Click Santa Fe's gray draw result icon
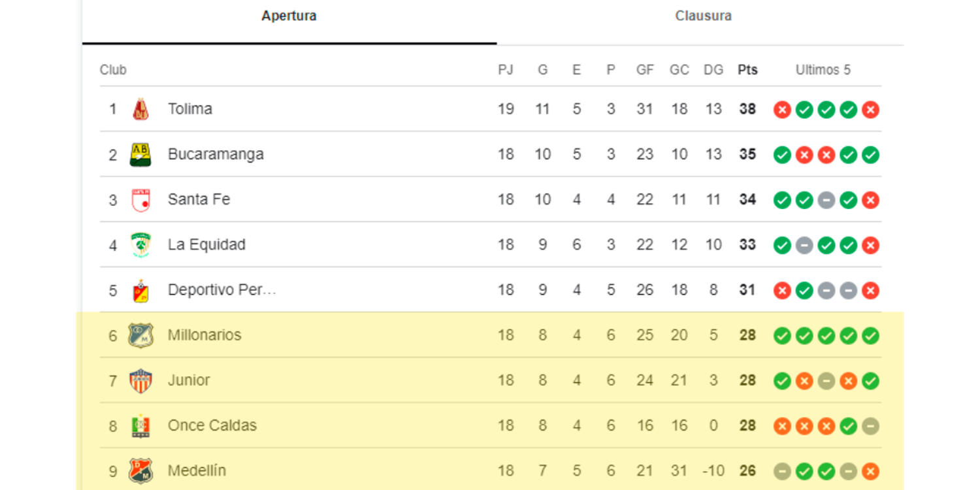 (x=826, y=201)
